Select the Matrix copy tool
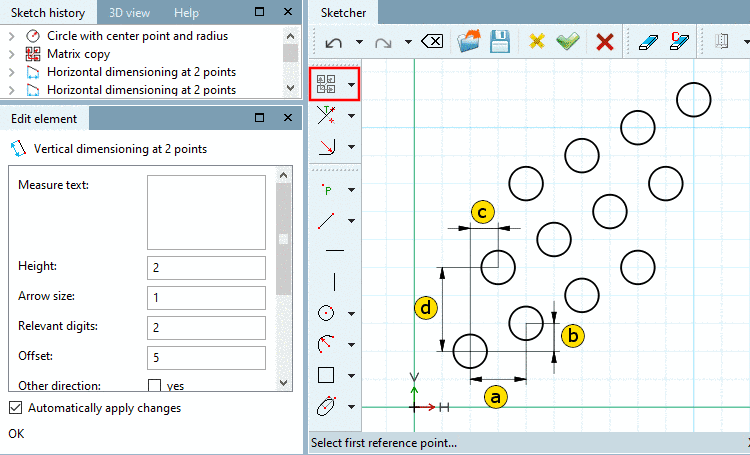750x455 pixels. pyautogui.click(x=326, y=84)
